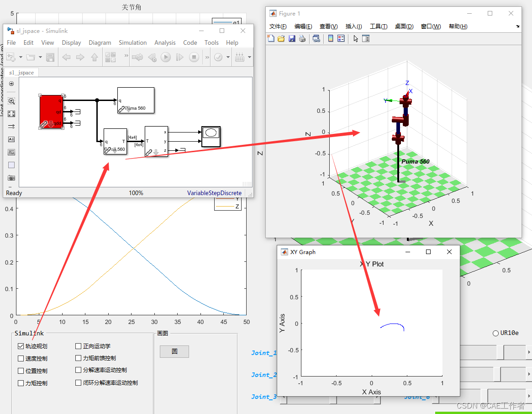Screen dimensions: 532x414
Task: Click the Simulink Back arrow icon
Action: [x=66, y=58]
